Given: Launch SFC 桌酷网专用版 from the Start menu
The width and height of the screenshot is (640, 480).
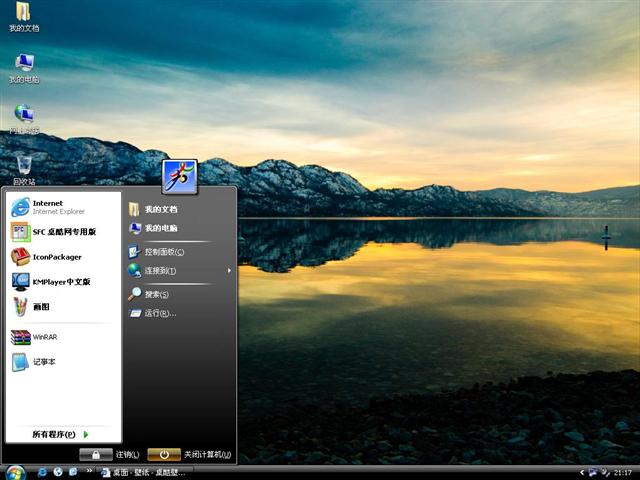Looking at the screenshot, I should tap(62, 231).
